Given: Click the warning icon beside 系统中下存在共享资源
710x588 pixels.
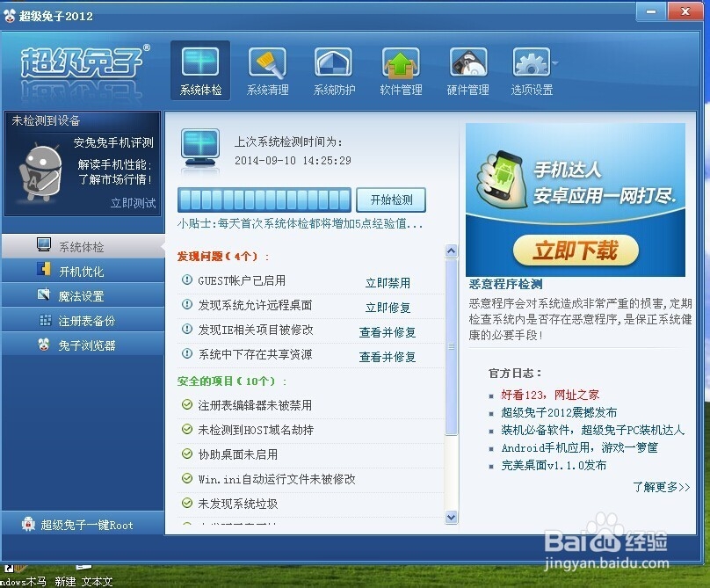Looking at the screenshot, I should [x=186, y=353].
